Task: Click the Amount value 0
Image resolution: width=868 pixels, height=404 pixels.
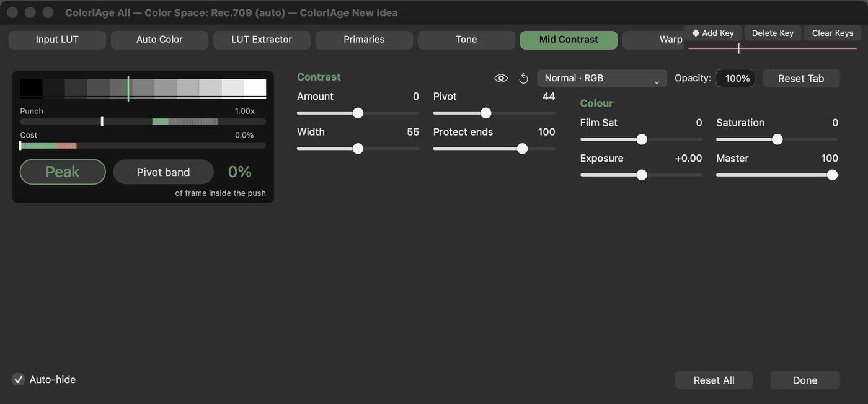Action: (x=416, y=96)
